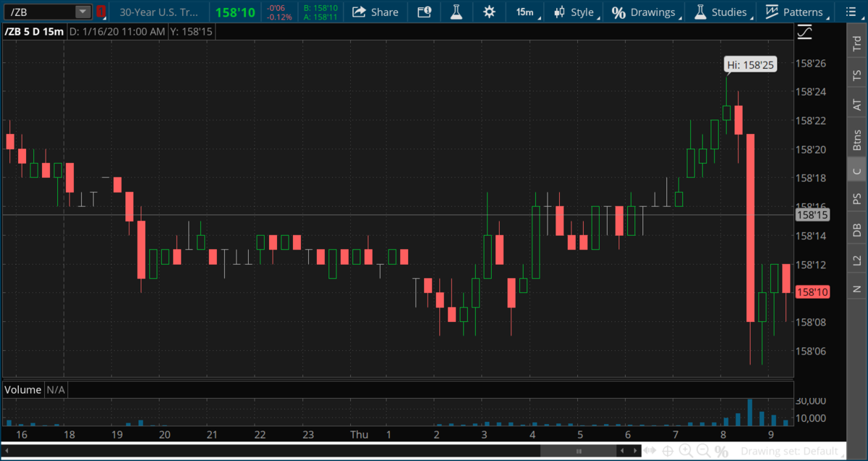Expand the /ZB symbol dropdown arrow
Viewport: 868px width, 461px height.
[83, 12]
